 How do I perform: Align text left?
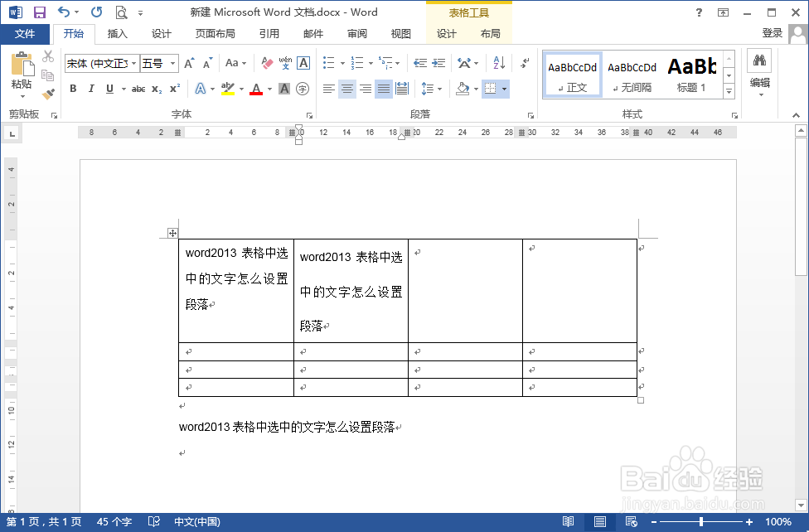point(328,89)
